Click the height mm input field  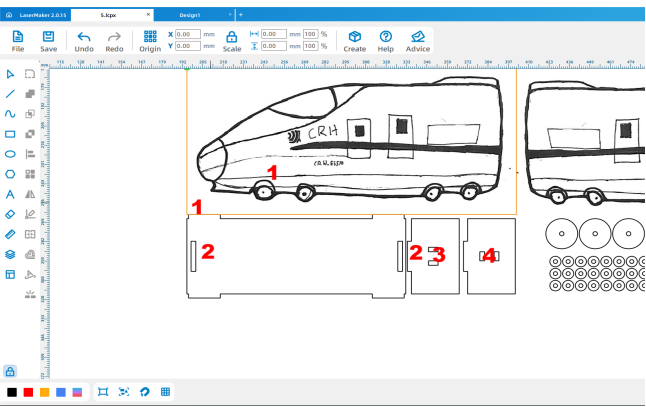coord(274,46)
